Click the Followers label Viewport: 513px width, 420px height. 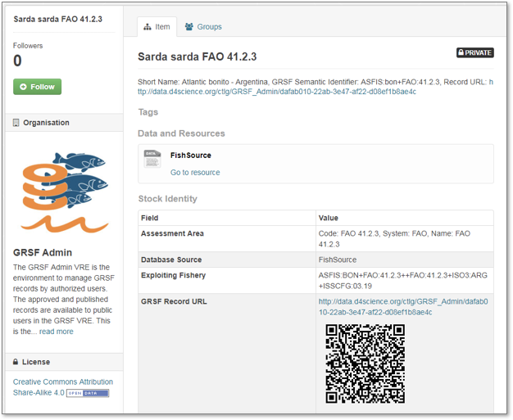coord(28,46)
